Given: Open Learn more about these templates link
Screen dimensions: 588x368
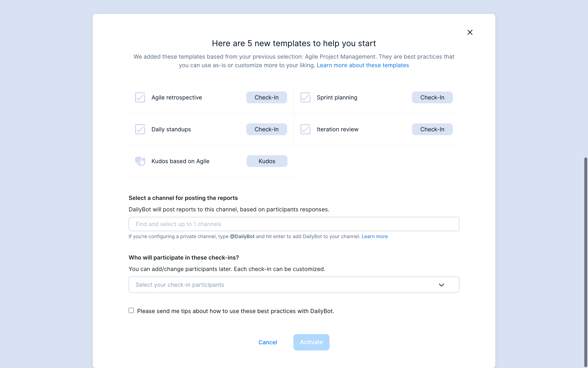Looking at the screenshot, I should (x=363, y=65).
